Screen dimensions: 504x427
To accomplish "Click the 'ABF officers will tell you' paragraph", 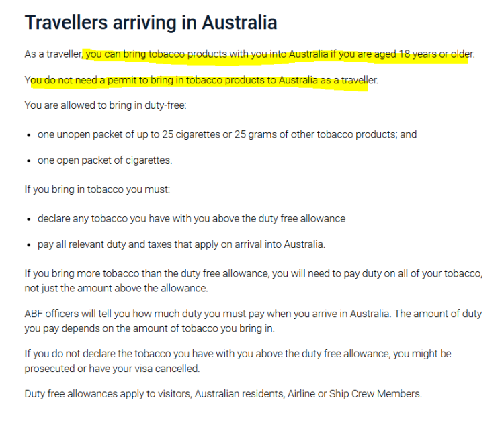I will [253, 321].
